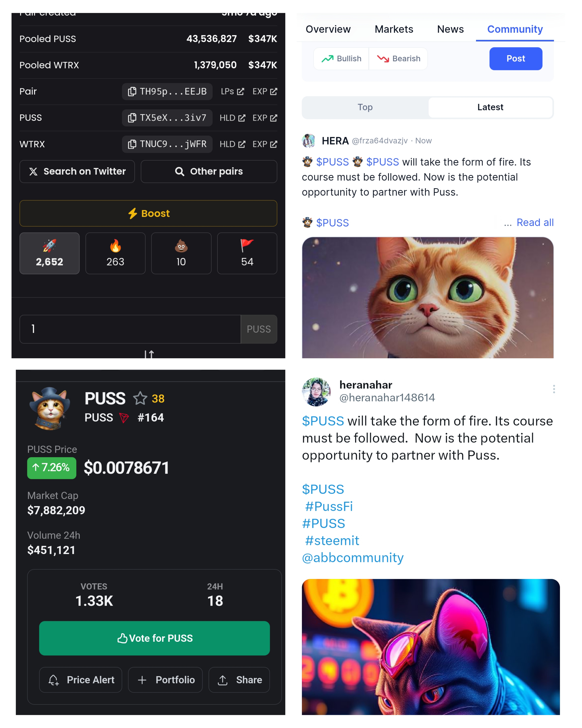Select the Bullish sentiment option
Image resolution: width=582 pixels, height=728 pixels.
pos(341,59)
